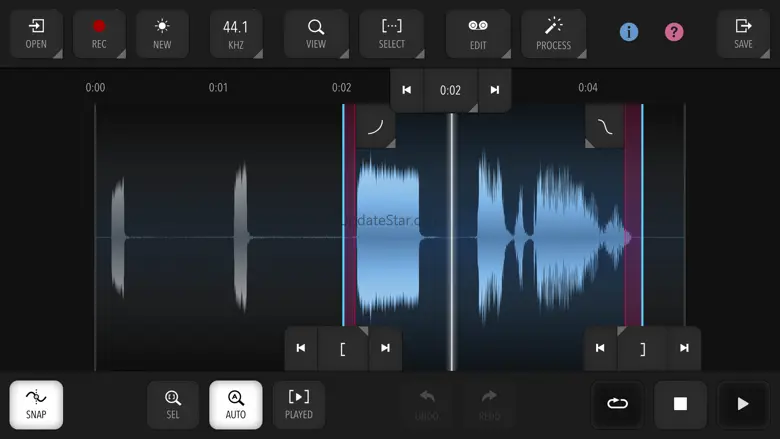This screenshot has width=780, height=439.
Task: Expand the SELECT options menu
Action: [392, 34]
